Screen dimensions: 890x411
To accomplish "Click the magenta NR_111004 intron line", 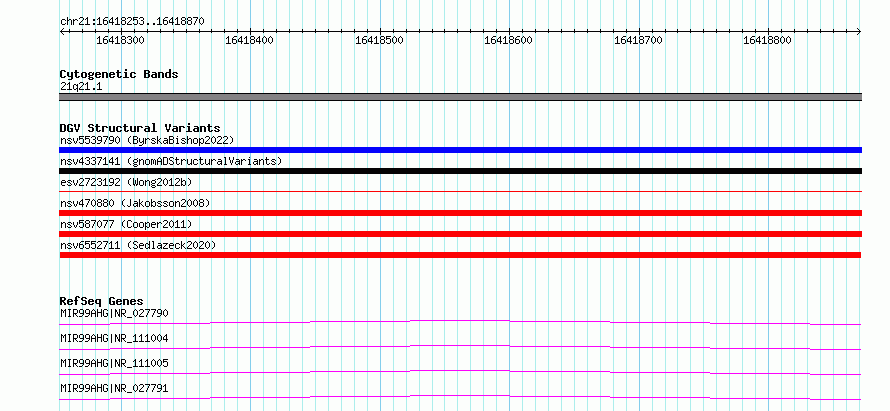I will tap(460, 347).
